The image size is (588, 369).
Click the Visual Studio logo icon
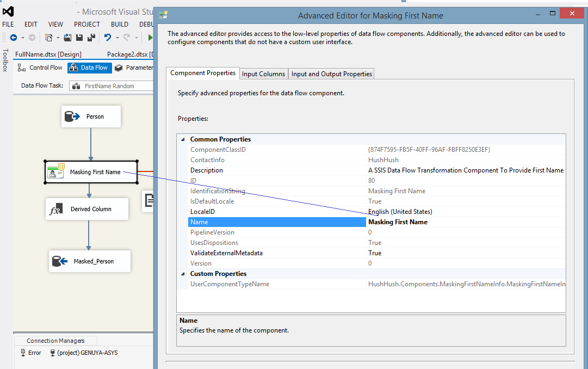(x=8, y=11)
